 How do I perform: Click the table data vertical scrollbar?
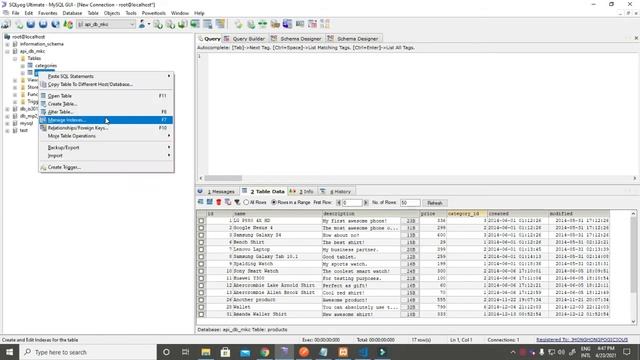tap(633, 255)
